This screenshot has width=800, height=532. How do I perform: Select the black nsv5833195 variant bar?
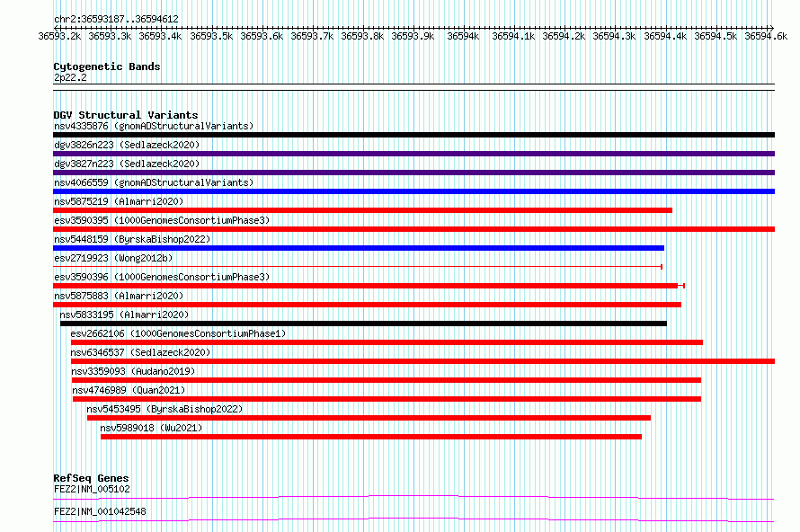pos(363,324)
